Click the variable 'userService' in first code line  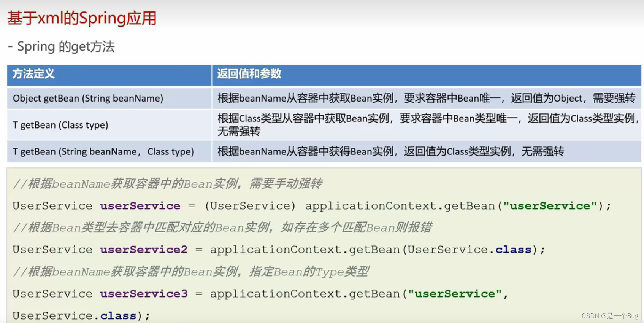[x=140, y=206]
